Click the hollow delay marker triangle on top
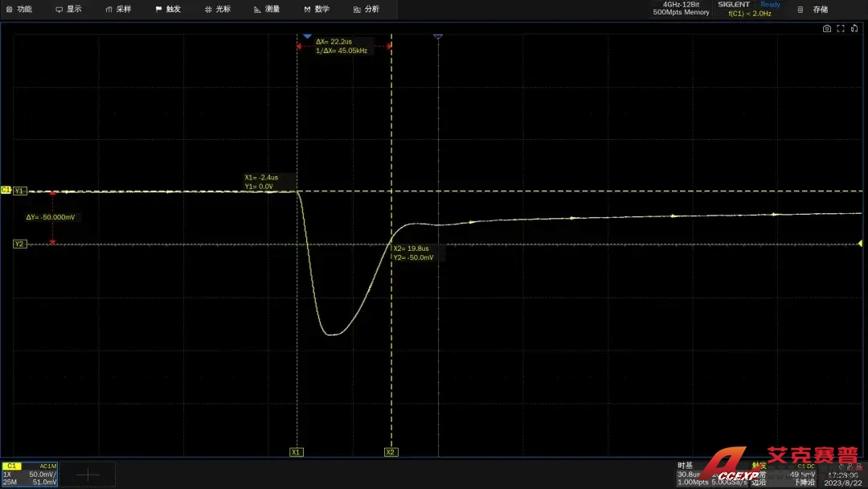The height and width of the screenshot is (489, 868). coord(438,36)
